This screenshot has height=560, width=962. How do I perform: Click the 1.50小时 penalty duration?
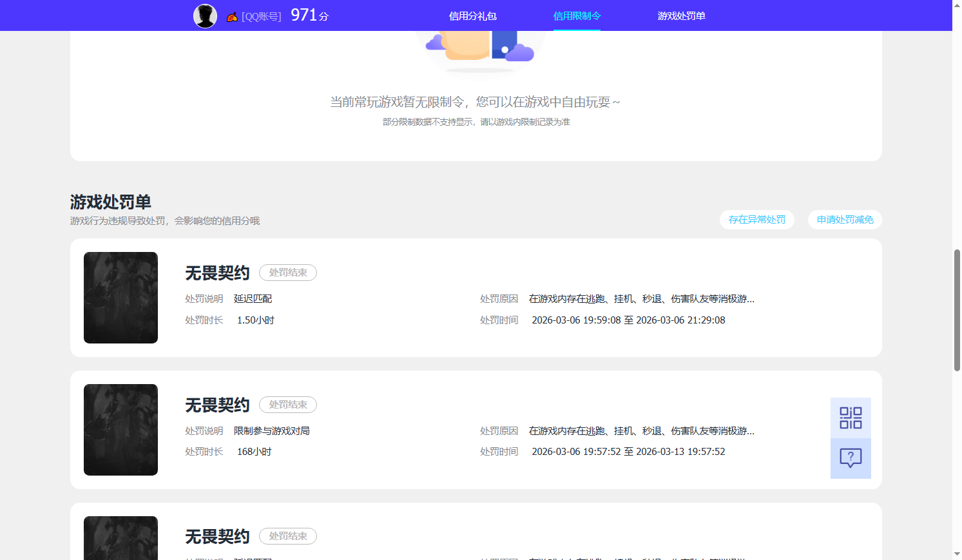[256, 320]
